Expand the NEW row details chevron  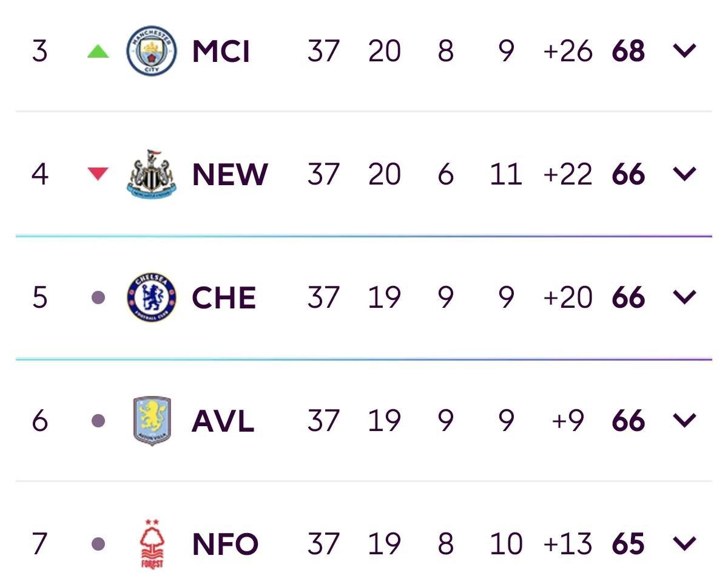(684, 174)
